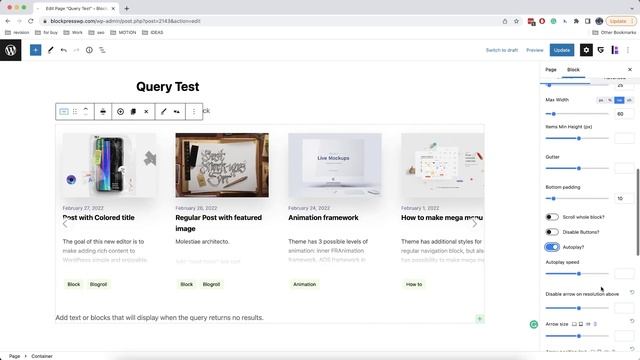Viewport: 640px width, 360px height.
Task: Click the browser address bar URL
Action: coord(125,21)
